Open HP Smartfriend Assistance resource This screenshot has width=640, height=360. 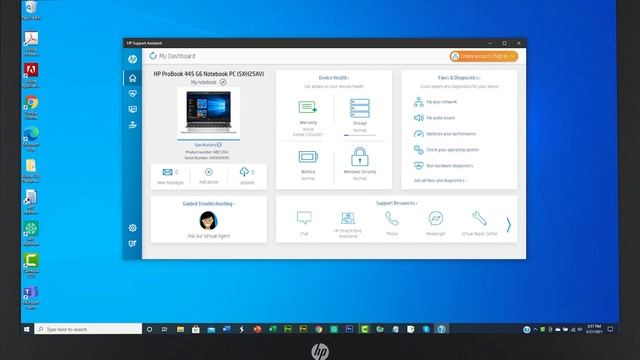(348, 224)
